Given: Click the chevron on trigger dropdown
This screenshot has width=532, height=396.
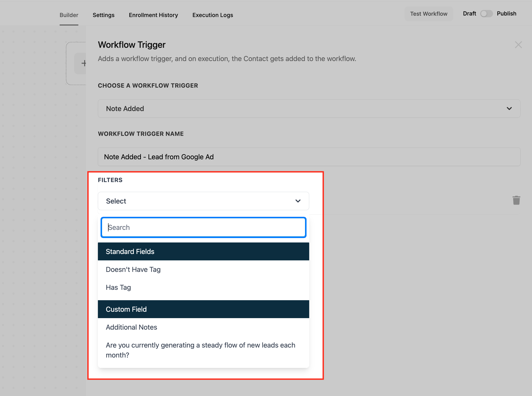Looking at the screenshot, I should click(x=509, y=109).
